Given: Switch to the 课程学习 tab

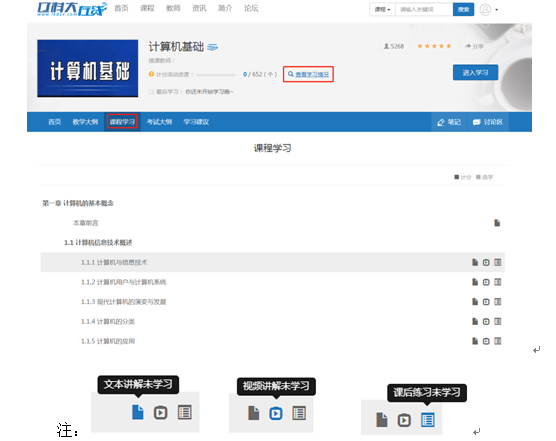Looking at the screenshot, I should tap(122, 122).
